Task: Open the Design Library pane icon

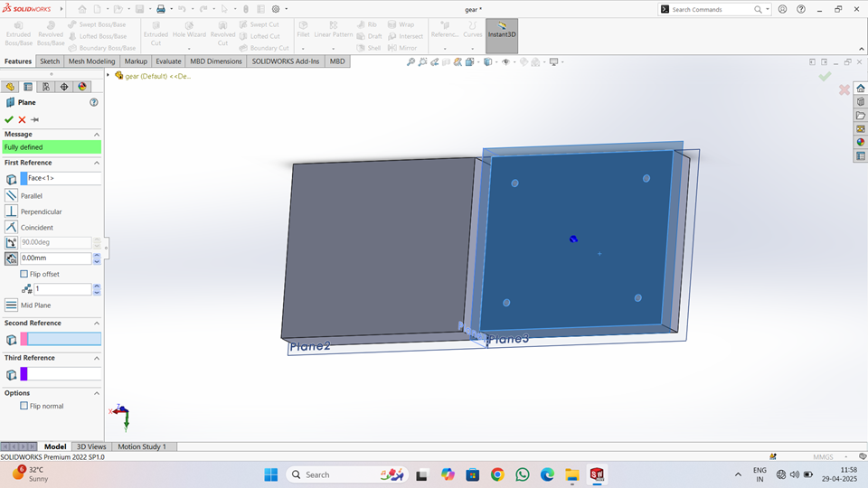Action: [860, 102]
